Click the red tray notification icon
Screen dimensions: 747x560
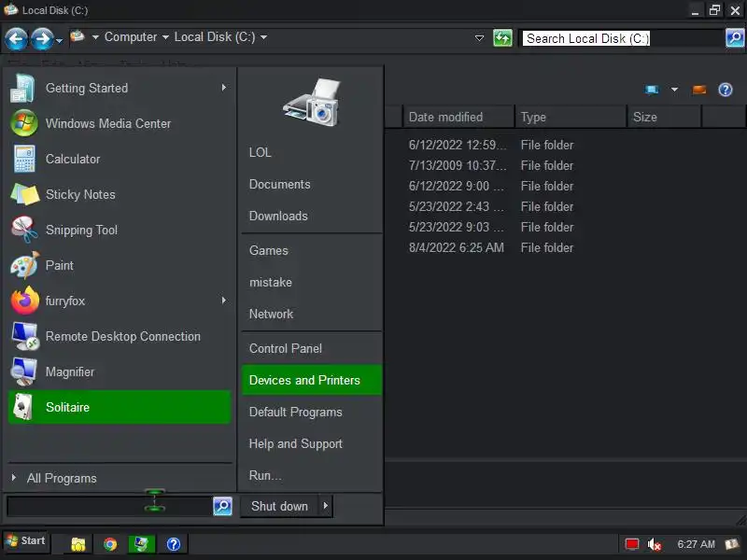click(632, 544)
